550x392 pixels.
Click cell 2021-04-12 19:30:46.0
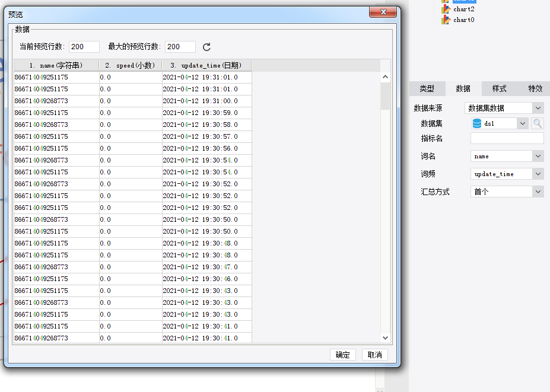pos(207,279)
